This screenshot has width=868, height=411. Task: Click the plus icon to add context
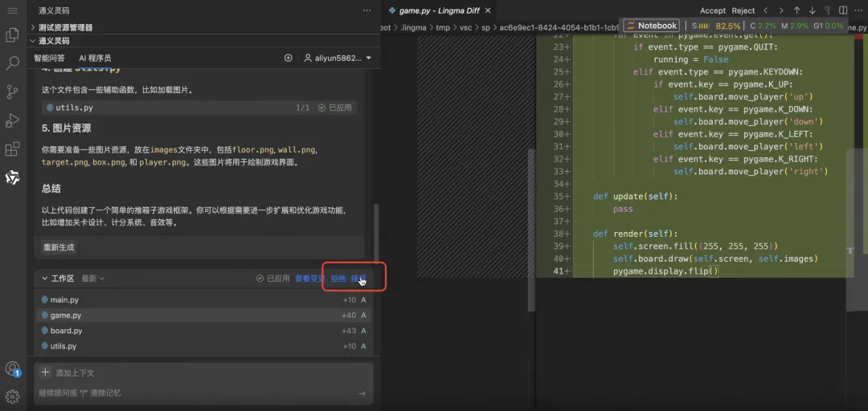[45, 372]
